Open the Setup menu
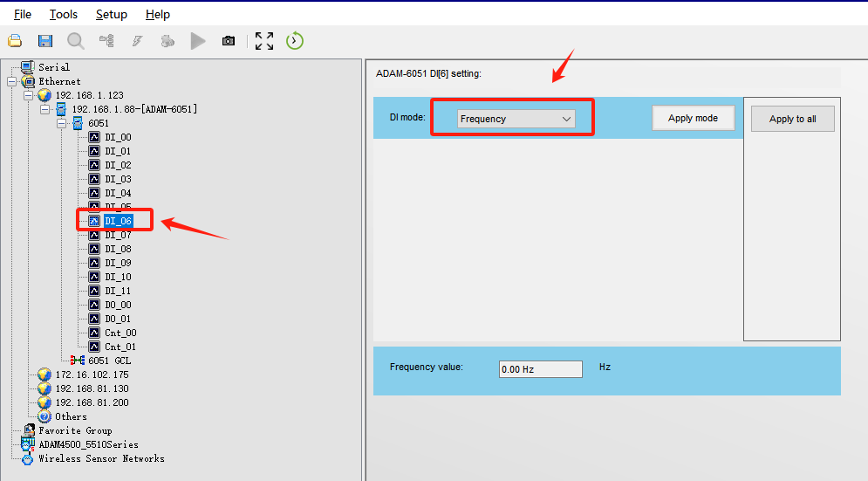The width and height of the screenshot is (868, 481). pos(111,14)
